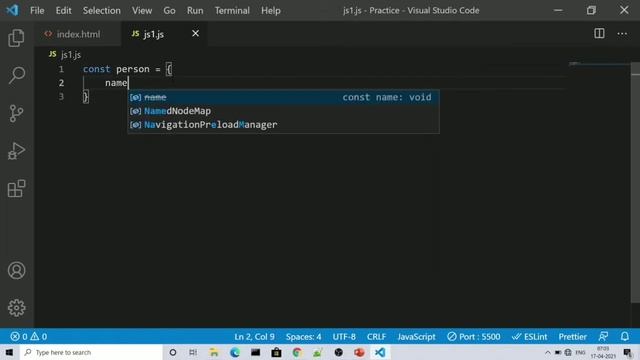The width and height of the screenshot is (640, 360).
Task: Open the Run menu
Action: click(195, 10)
